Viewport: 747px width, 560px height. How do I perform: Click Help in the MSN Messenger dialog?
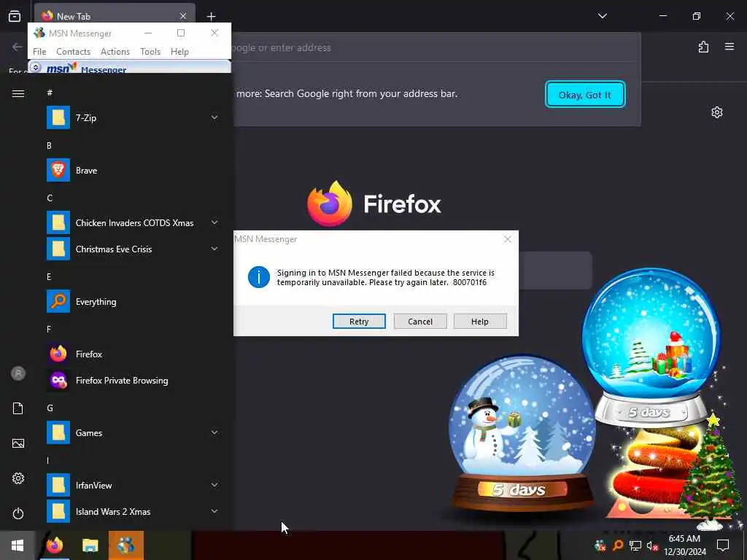[x=480, y=322]
